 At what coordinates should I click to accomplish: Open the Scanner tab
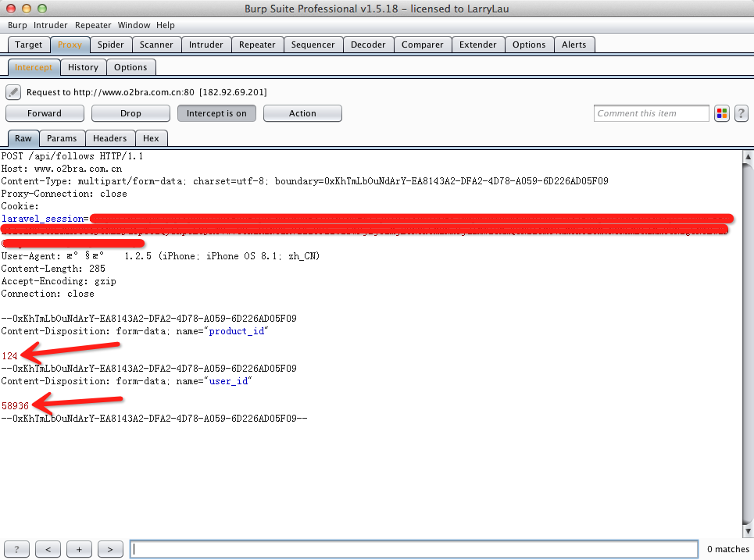pos(156,45)
